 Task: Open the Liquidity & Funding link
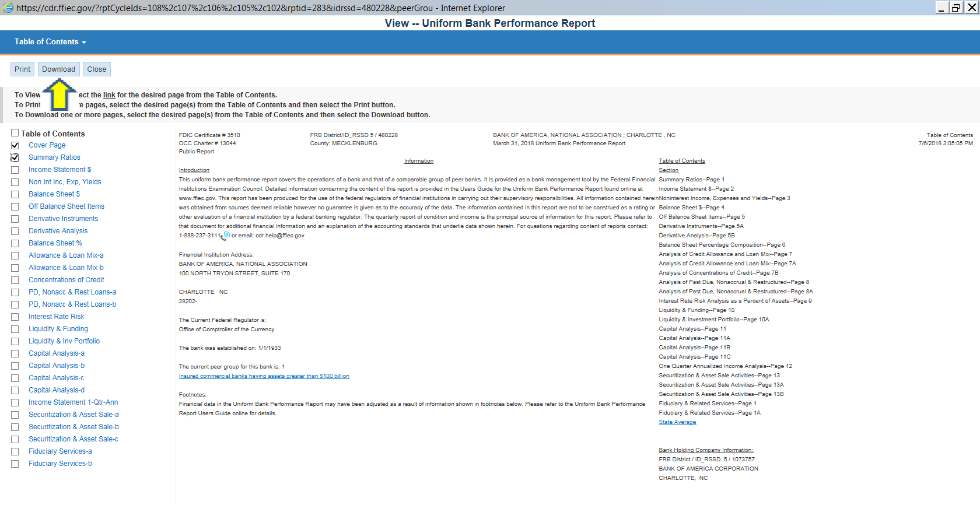tap(58, 329)
